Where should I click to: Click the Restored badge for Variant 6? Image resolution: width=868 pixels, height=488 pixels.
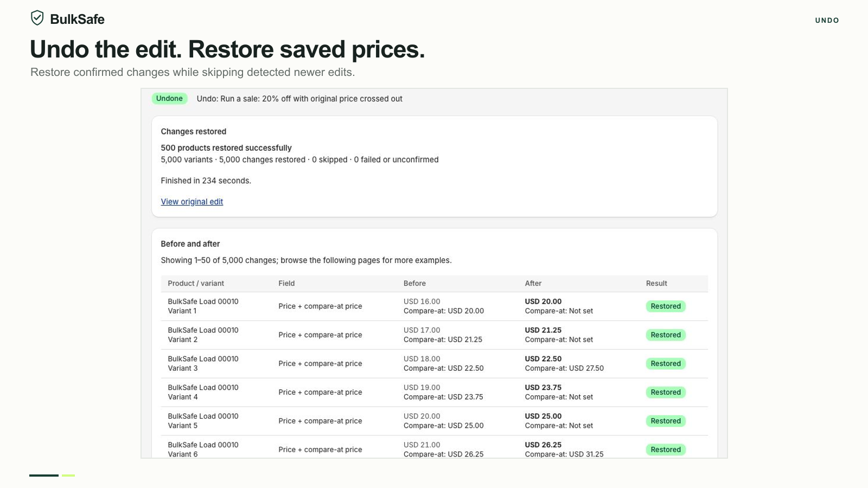click(666, 450)
